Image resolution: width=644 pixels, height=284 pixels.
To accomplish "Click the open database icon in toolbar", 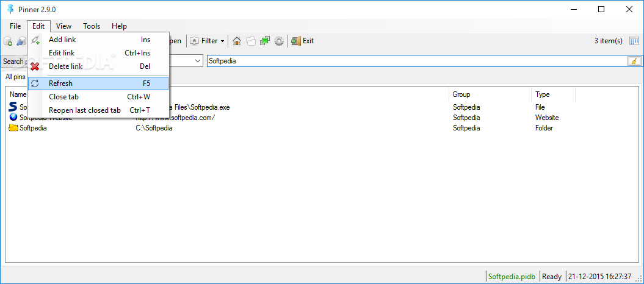I will tap(21, 41).
